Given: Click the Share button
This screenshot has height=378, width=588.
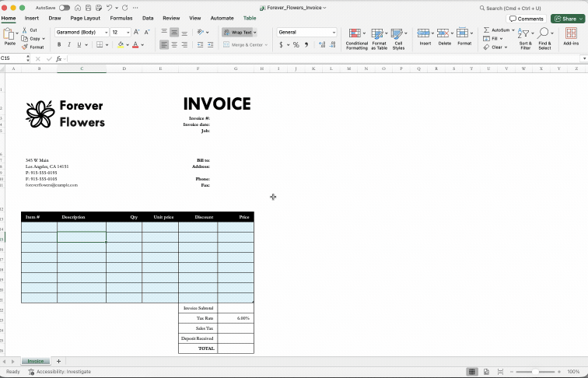Looking at the screenshot, I should pos(568,19).
